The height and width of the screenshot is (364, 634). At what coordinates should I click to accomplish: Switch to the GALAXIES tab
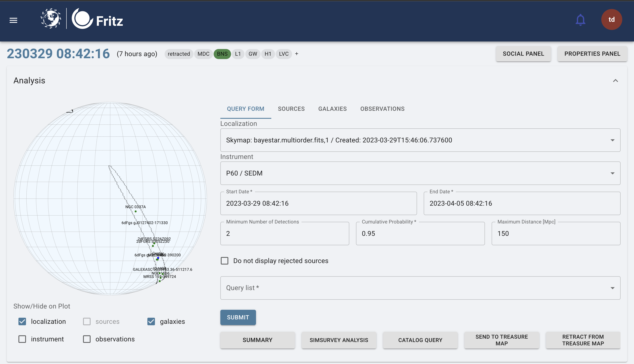click(x=332, y=109)
